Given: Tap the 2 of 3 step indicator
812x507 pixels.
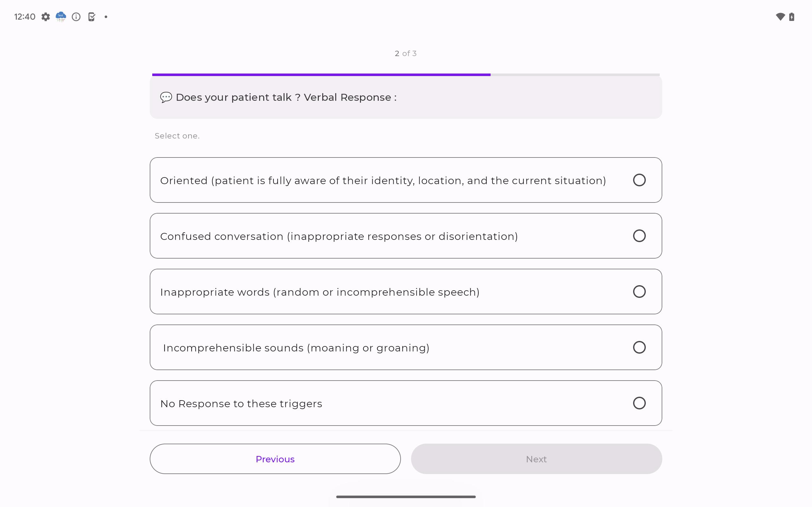Looking at the screenshot, I should tap(406, 54).
